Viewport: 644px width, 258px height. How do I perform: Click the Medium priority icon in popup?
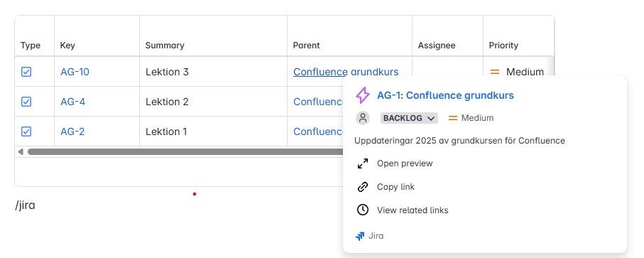tap(452, 118)
